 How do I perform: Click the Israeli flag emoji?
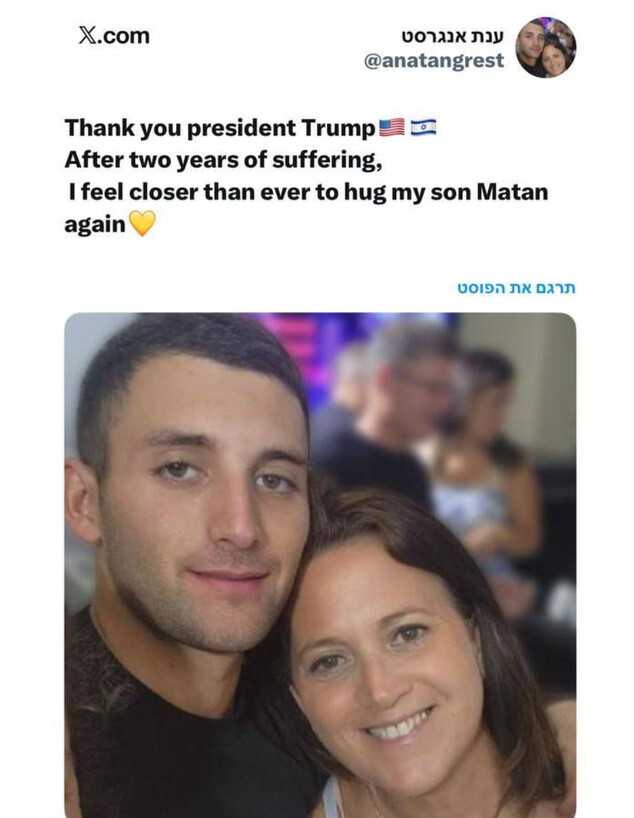[x=423, y=128]
